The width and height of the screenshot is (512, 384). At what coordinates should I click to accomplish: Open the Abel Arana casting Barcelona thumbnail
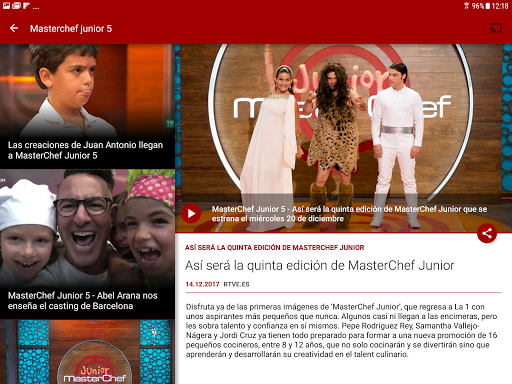87,244
